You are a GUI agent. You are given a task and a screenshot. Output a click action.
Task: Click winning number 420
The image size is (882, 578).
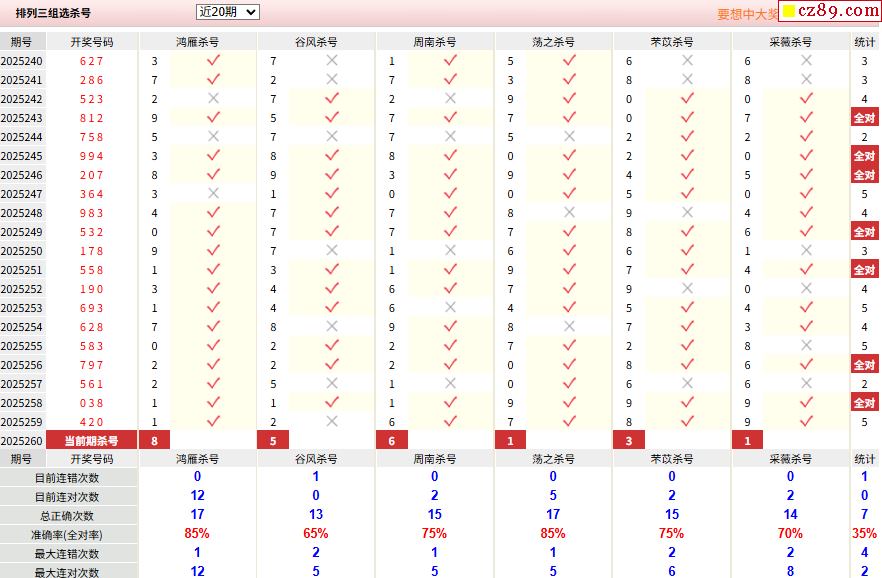(92, 422)
